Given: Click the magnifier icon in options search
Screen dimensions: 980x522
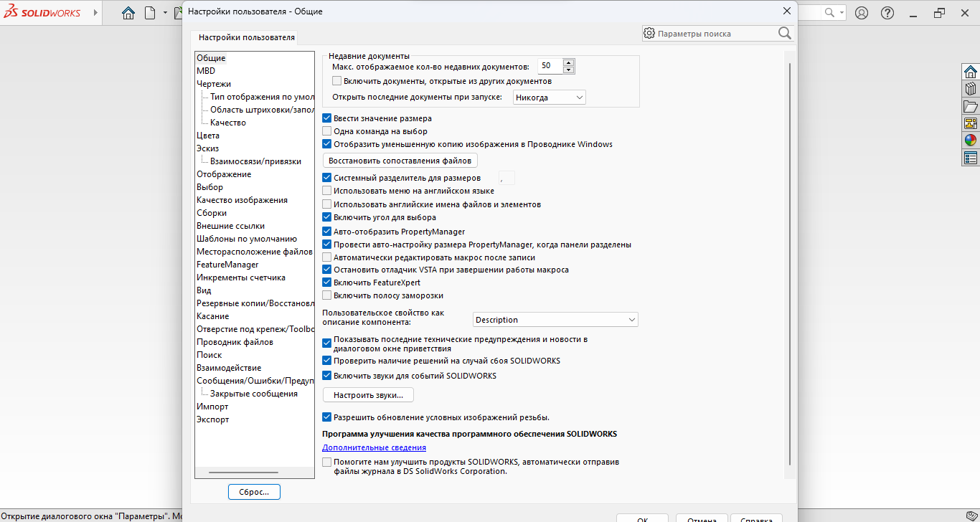Looking at the screenshot, I should [784, 33].
